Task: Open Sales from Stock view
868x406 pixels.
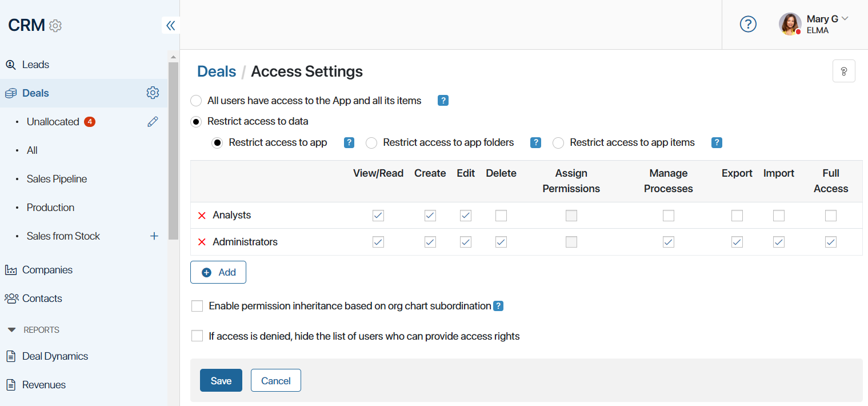Action: click(63, 236)
